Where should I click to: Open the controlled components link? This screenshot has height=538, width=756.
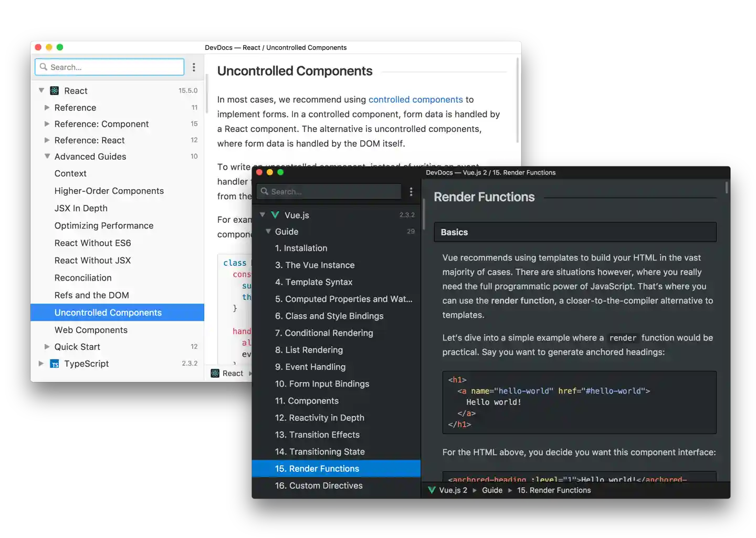tap(416, 99)
